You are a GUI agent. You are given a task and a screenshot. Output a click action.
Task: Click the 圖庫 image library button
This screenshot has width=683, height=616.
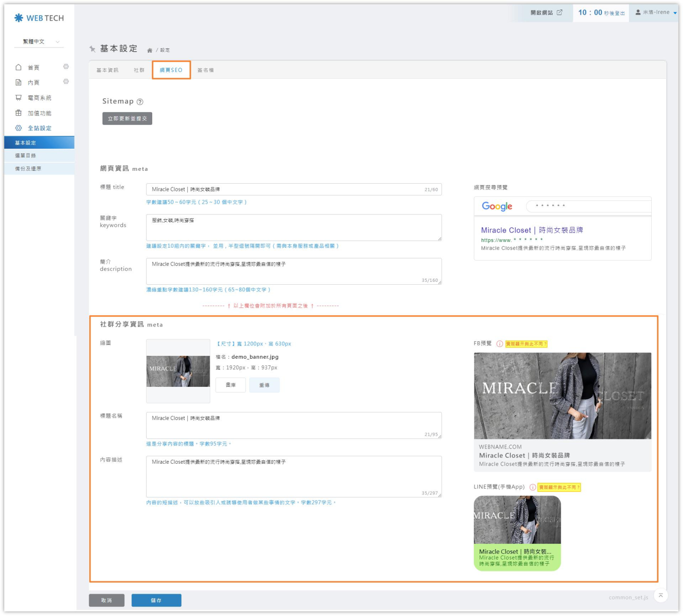pos(231,385)
